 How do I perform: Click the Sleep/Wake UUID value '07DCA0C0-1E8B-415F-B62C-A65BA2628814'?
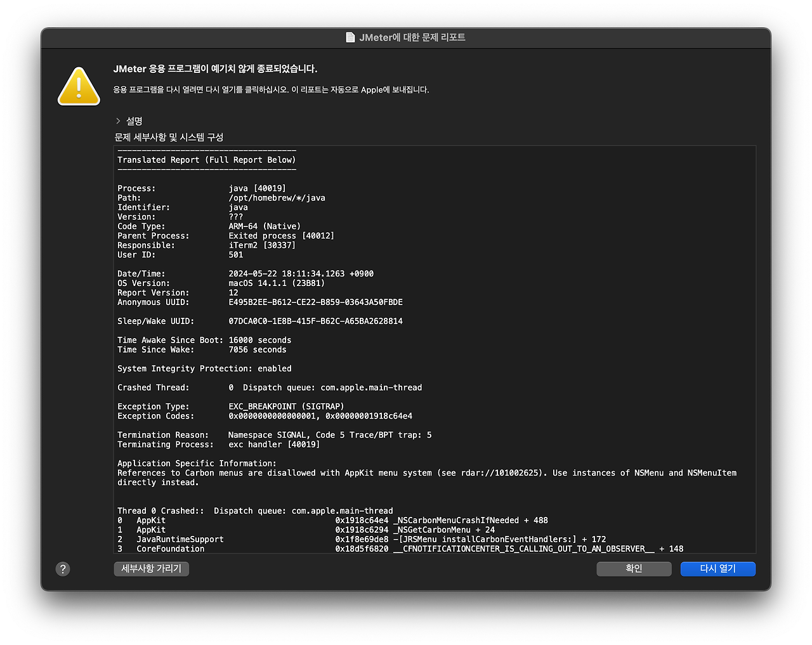315,322
